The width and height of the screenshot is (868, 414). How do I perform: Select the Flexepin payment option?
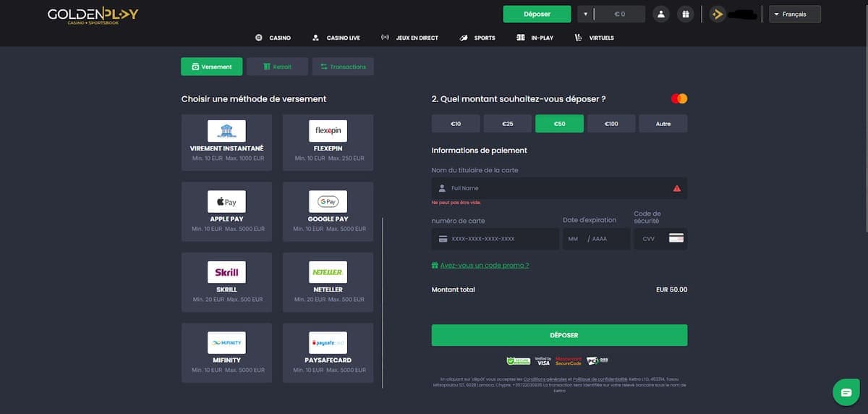328,131
